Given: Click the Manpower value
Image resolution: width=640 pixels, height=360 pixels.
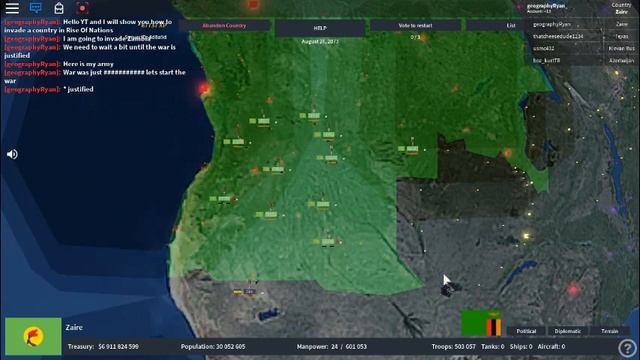Looking at the screenshot, I should (349, 347).
